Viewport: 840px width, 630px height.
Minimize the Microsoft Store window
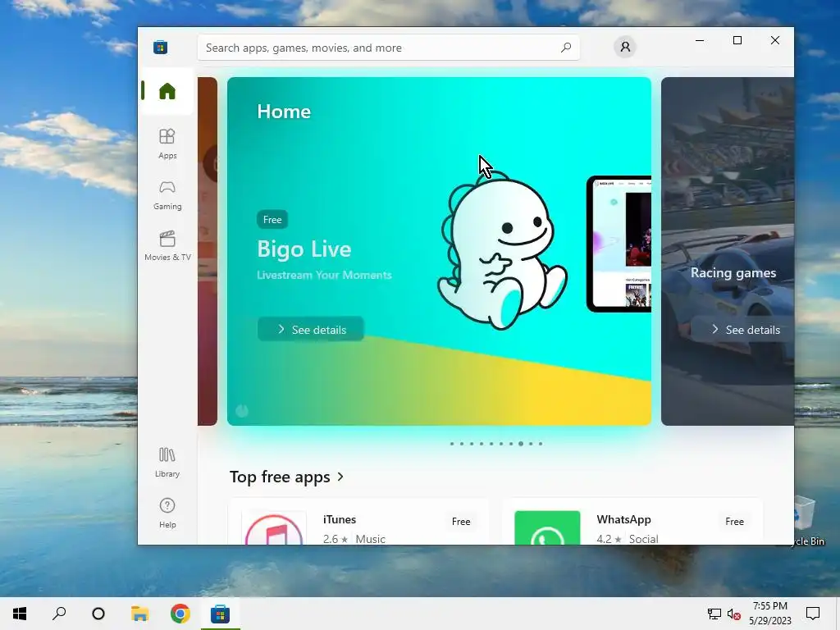coord(700,40)
